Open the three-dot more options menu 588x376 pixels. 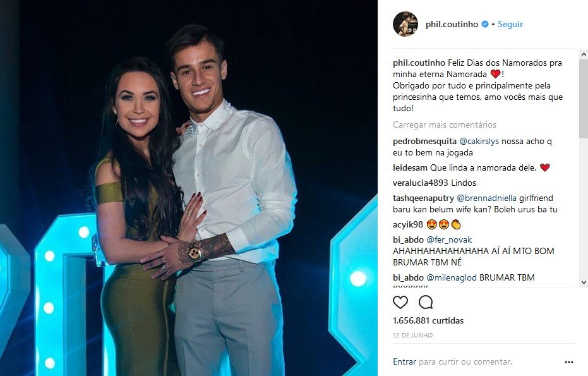pos(569,362)
